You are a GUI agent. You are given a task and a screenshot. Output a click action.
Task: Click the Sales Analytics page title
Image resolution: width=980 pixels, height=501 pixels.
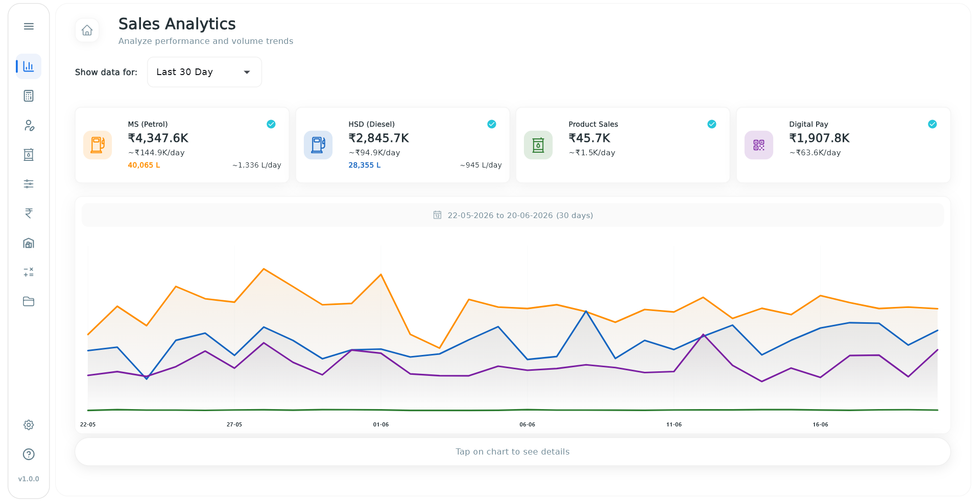coord(177,23)
